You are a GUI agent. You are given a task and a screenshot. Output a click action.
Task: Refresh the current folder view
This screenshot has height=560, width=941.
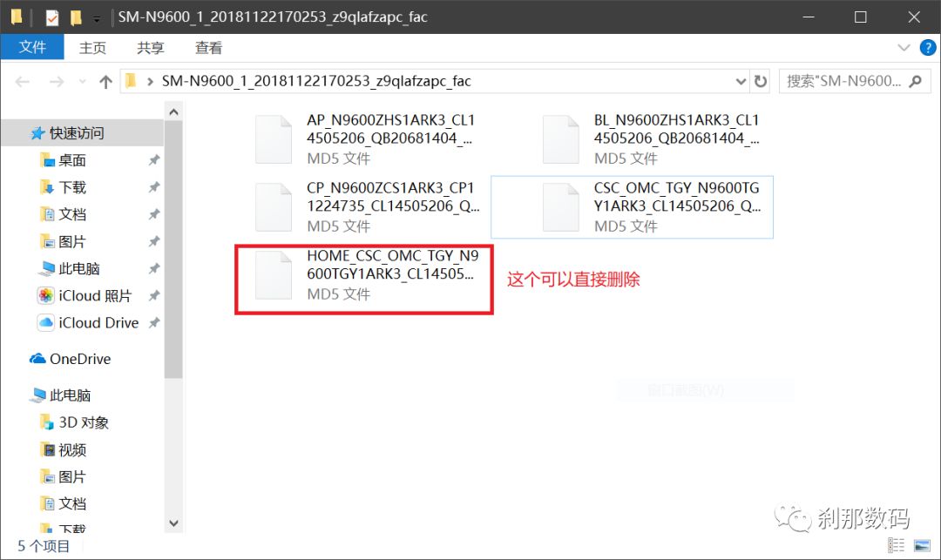point(761,82)
